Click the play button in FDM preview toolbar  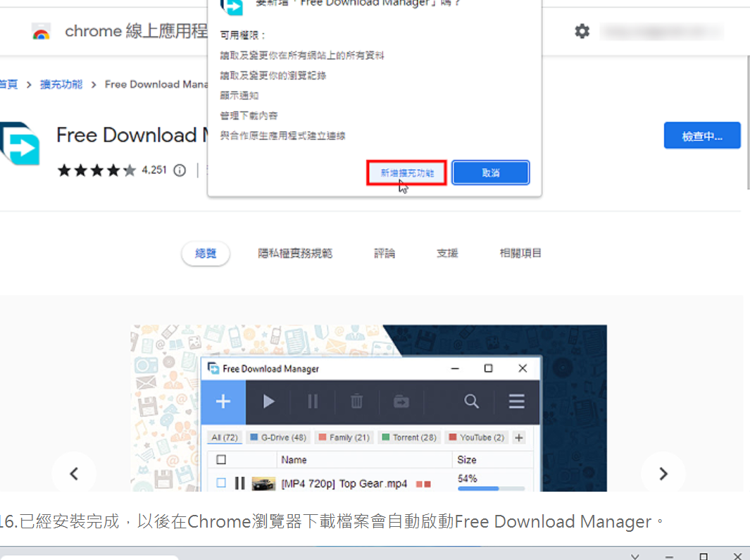pyautogui.click(x=268, y=401)
